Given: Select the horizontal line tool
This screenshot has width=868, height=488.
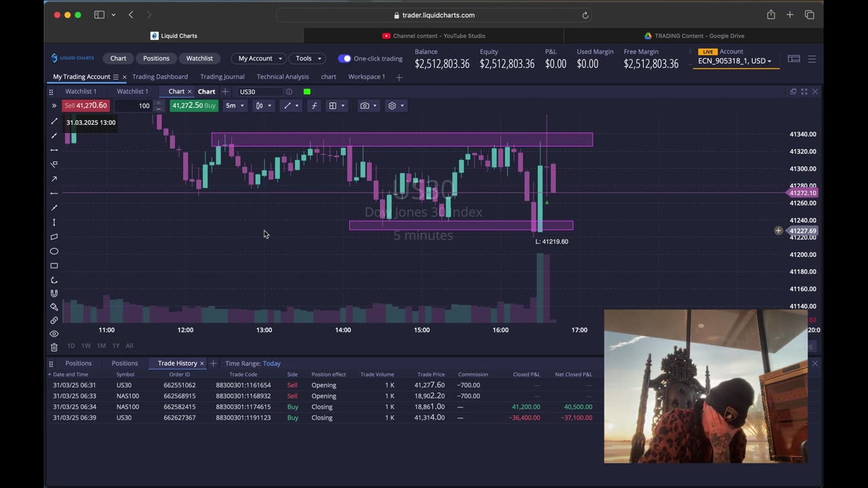Looking at the screenshot, I should 54,193.
